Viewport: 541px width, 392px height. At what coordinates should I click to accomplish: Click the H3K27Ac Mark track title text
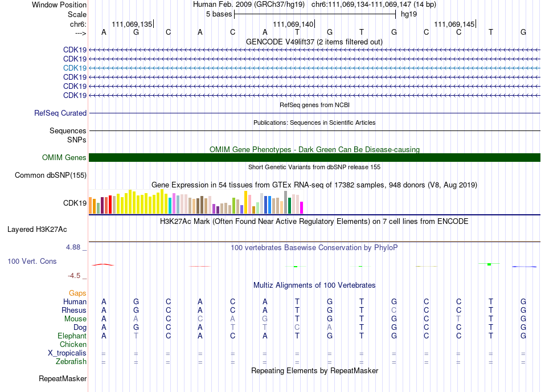click(x=314, y=221)
